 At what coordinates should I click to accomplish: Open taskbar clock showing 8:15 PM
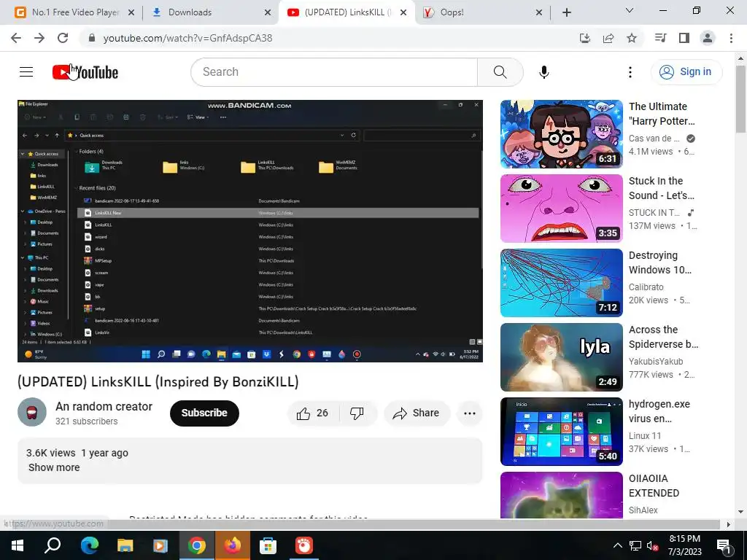coord(684,545)
